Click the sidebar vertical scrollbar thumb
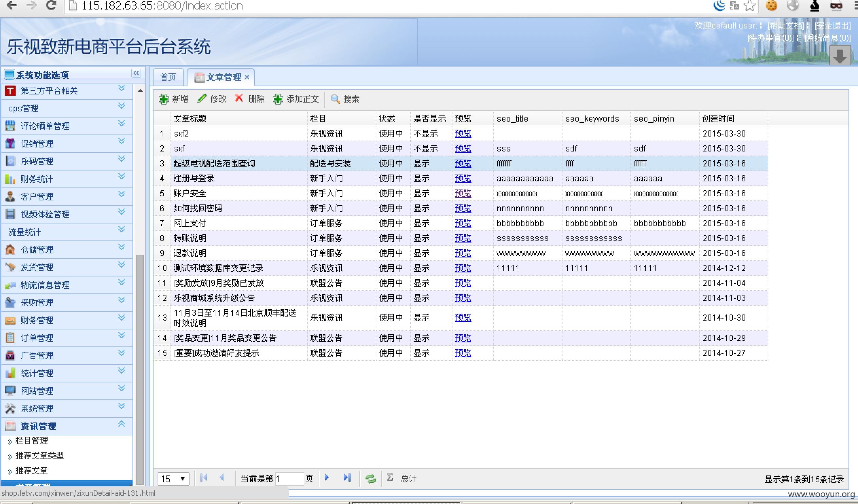The height and width of the screenshot is (504, 858). point(140,370)
